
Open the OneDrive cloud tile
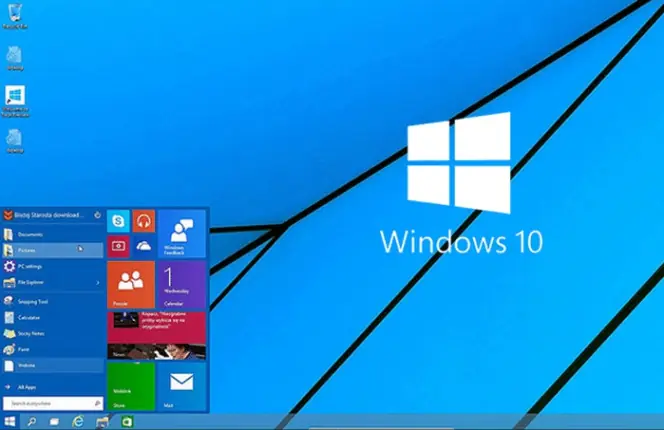pos(144,246)
